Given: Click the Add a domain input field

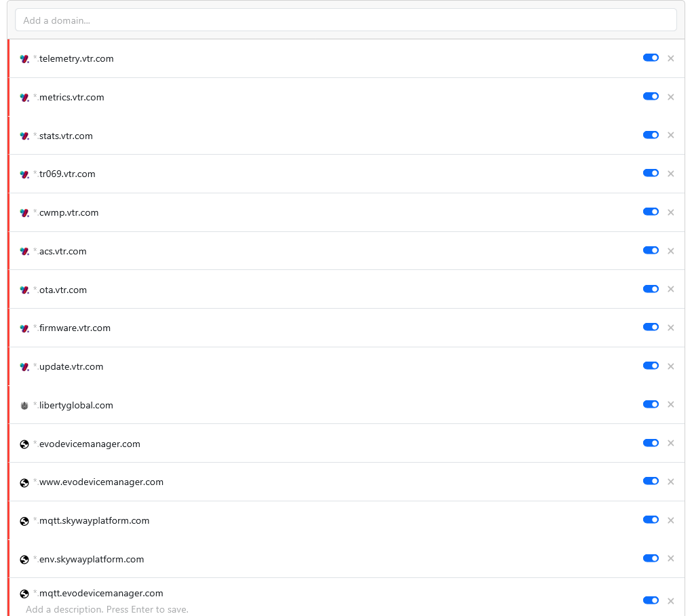Looking at the screenshot, I should (345, 20).
